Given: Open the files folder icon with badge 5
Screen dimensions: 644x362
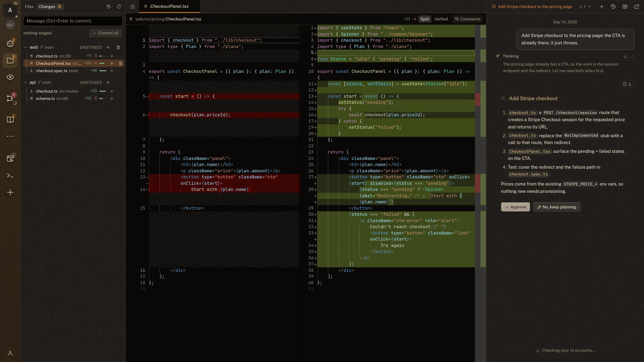Looking at the screenshot, I should point(10,60).
